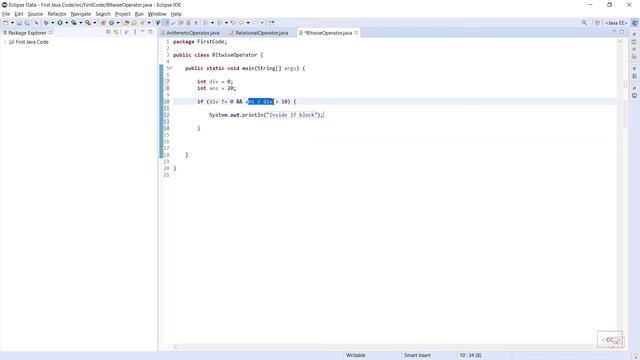This screenshot has width=640, height=360.
Task: Maximize the editor area
Action: coord(622,32)
